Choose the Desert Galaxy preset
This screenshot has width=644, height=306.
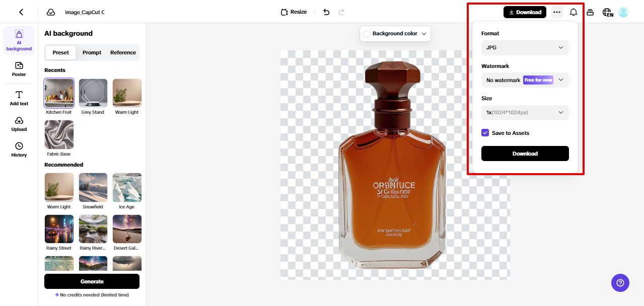click(127, 229)
